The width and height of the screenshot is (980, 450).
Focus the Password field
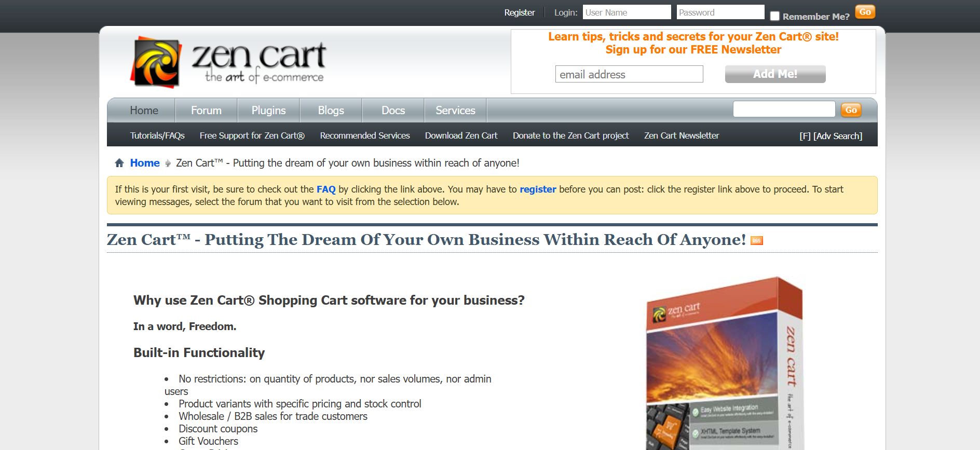[720, 12]
